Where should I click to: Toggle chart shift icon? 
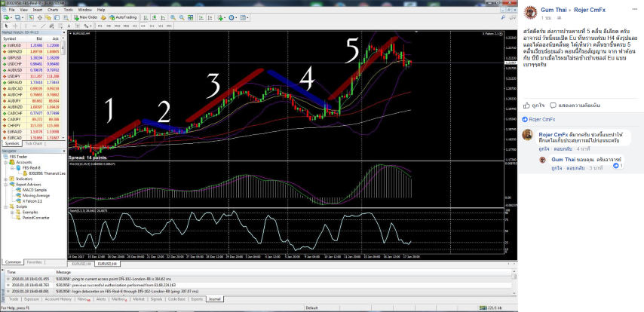point(210,17)
